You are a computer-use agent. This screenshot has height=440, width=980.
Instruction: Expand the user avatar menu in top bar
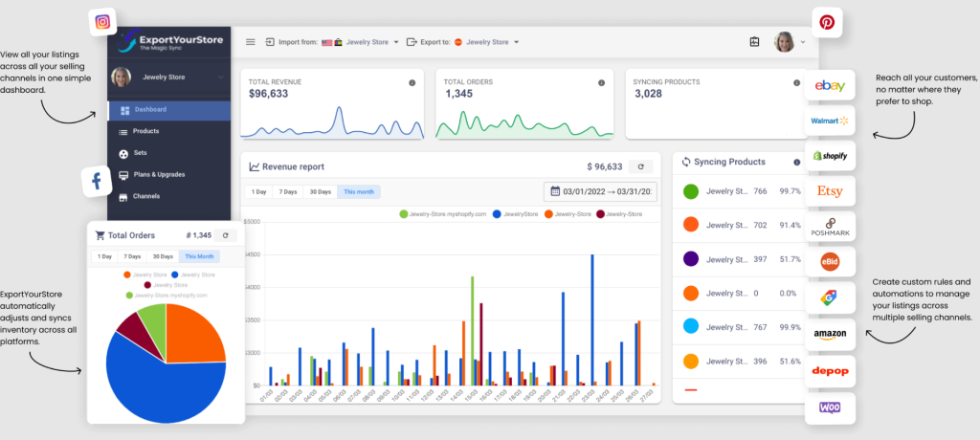click(803, 42)
